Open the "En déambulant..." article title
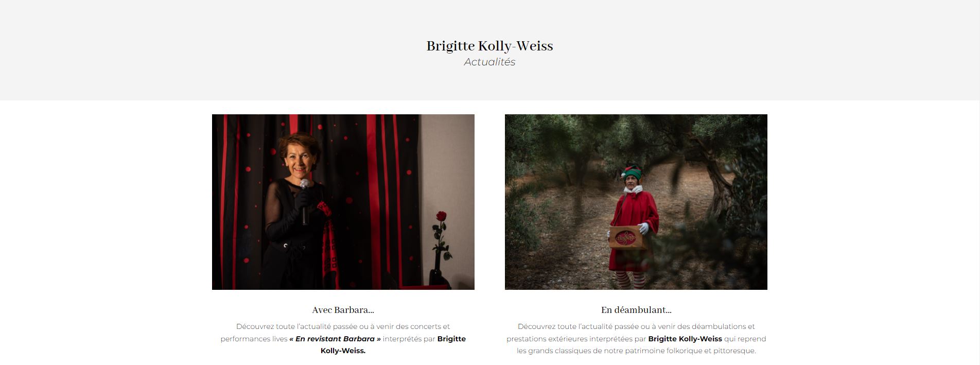 coord(636,310)
